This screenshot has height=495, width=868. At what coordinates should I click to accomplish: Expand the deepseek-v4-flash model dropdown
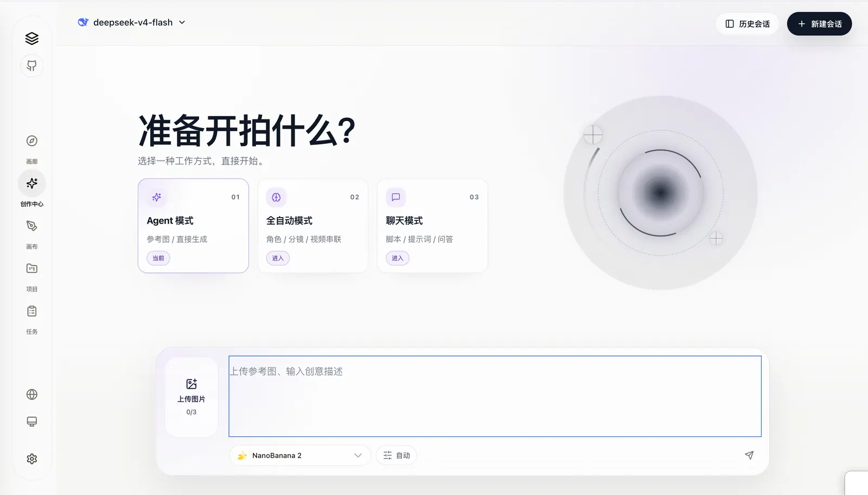point(132,22)
